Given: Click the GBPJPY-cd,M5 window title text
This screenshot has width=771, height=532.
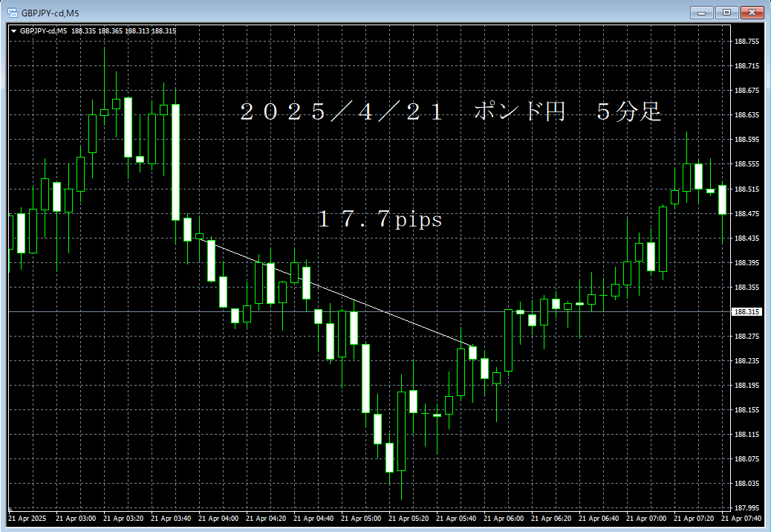Looking at the screenshot, I should (51, 13).
